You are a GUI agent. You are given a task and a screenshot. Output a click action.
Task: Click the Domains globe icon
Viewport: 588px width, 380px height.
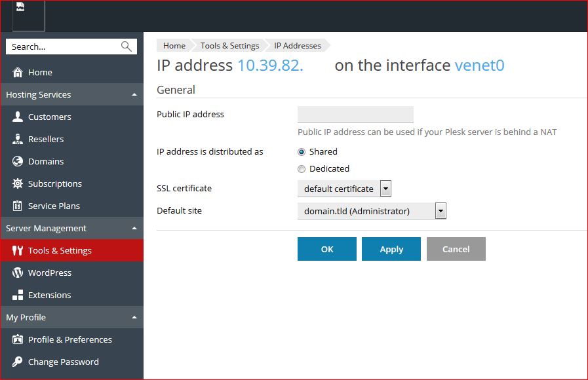click(x=18, y=161)
